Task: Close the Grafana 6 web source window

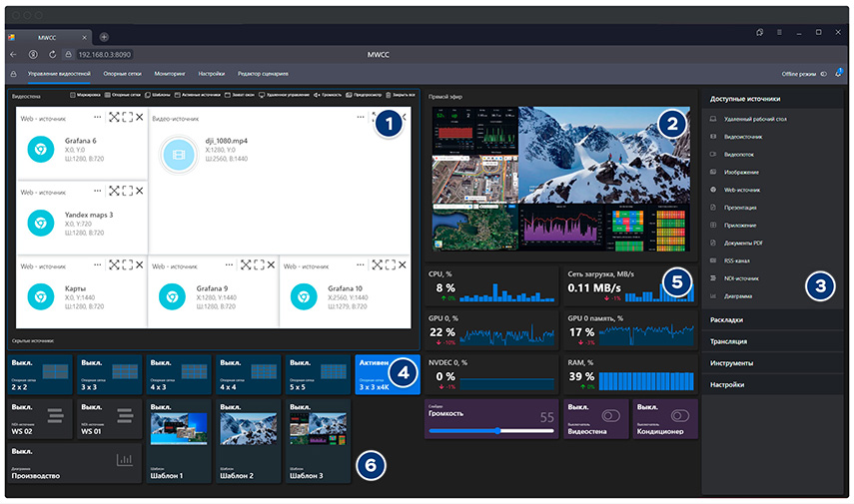Action: click(x=139, y=118)
